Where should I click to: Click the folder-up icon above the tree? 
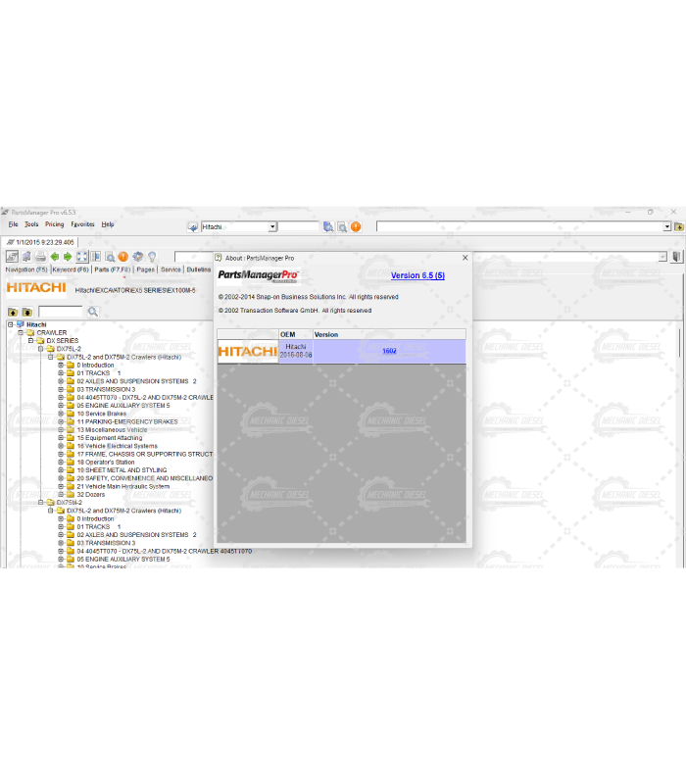point(13,312)
